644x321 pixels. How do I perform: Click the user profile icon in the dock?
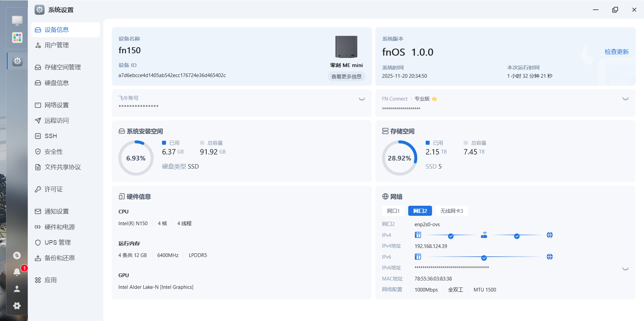(x=17, y=289)
